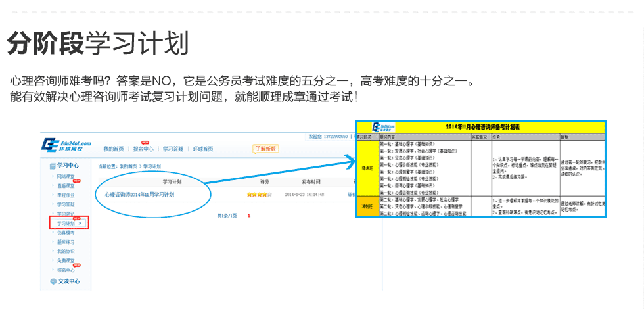Open 仿真模考 from the sidebar
This screenshot has width=644, height=309.
click(66, 233)
